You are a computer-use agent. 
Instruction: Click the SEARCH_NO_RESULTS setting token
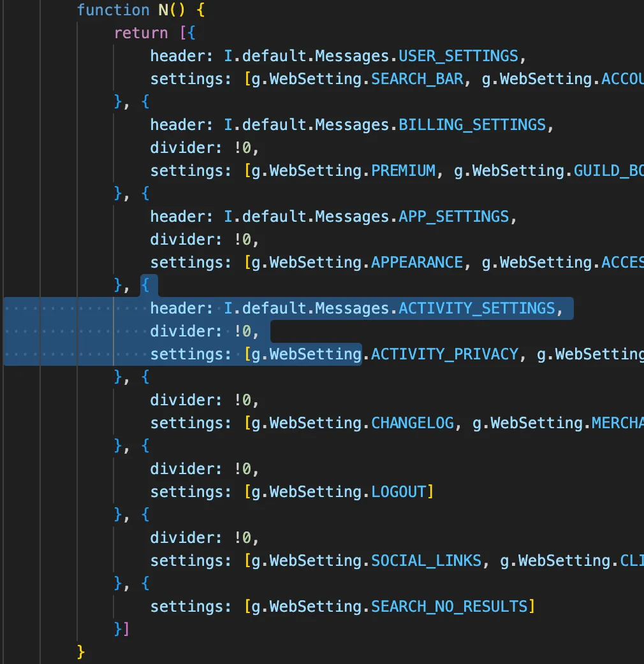click(451, 606)
